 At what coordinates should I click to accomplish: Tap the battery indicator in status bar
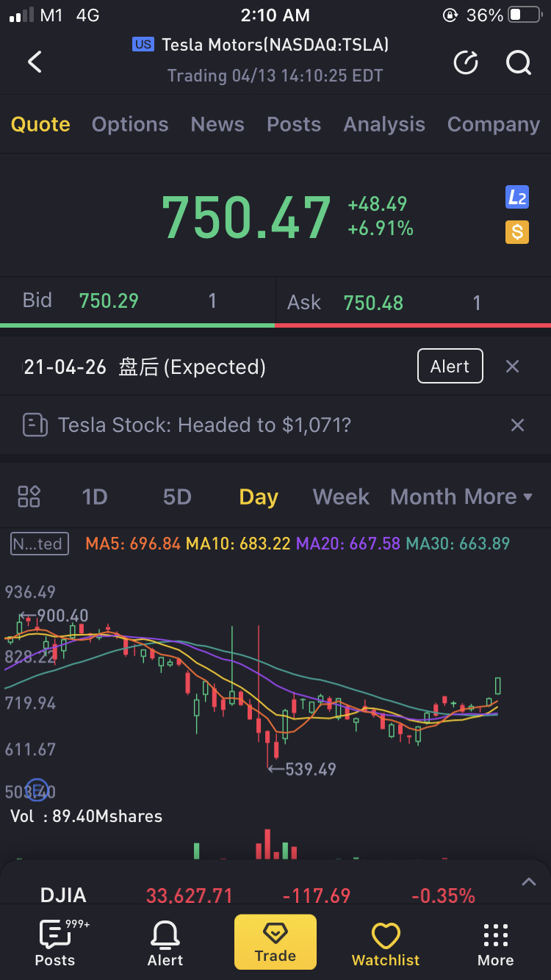pos(525,15)
